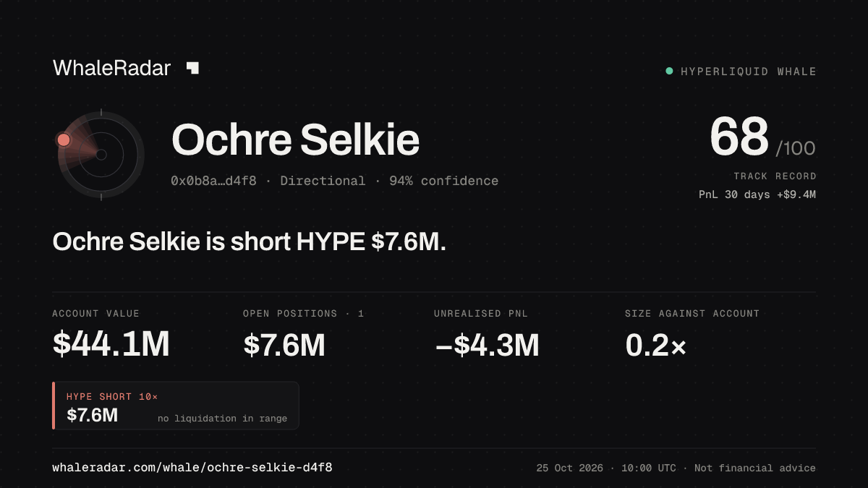Click the track record score 68
Image resolution: width=868 pixels, height=488 pixels.
point(739,137)
